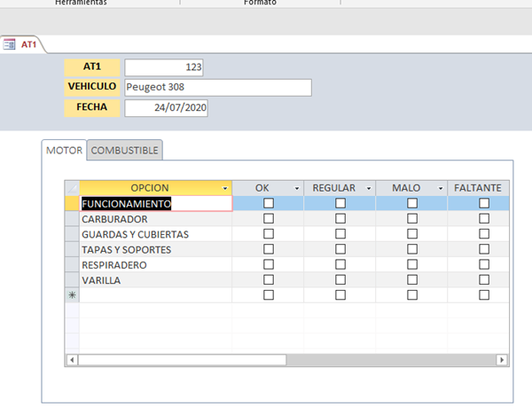532x407 pixels.
Task: Click the AT1 form icon in tab
Action: click(10, 44)
